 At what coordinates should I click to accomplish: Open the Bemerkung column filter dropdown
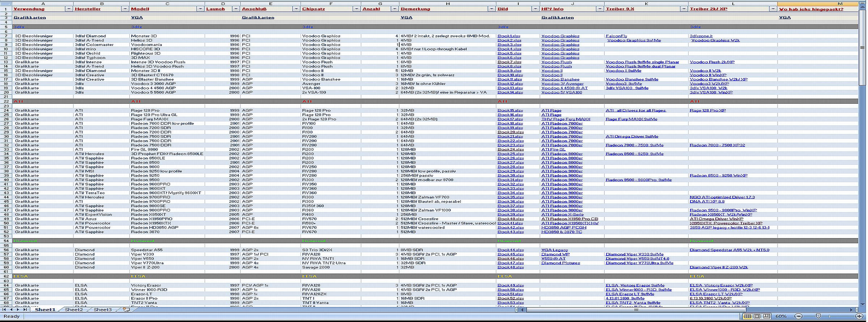(x=492, y=9)
